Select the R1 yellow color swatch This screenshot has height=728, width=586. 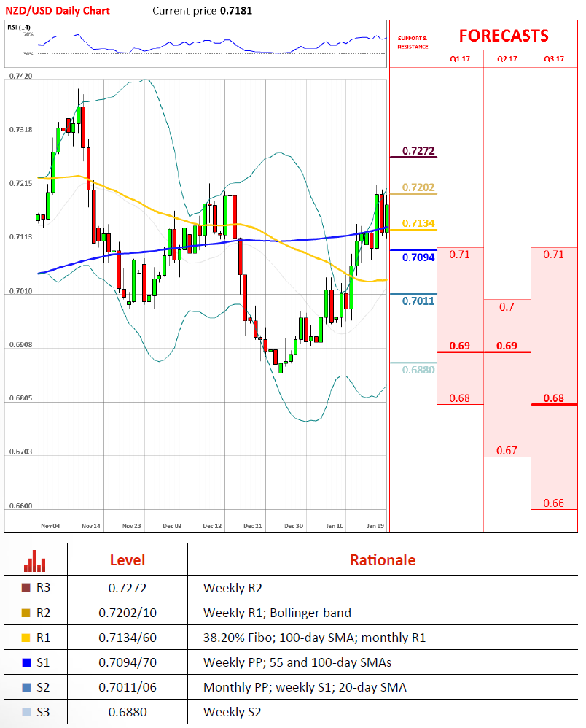26,638
